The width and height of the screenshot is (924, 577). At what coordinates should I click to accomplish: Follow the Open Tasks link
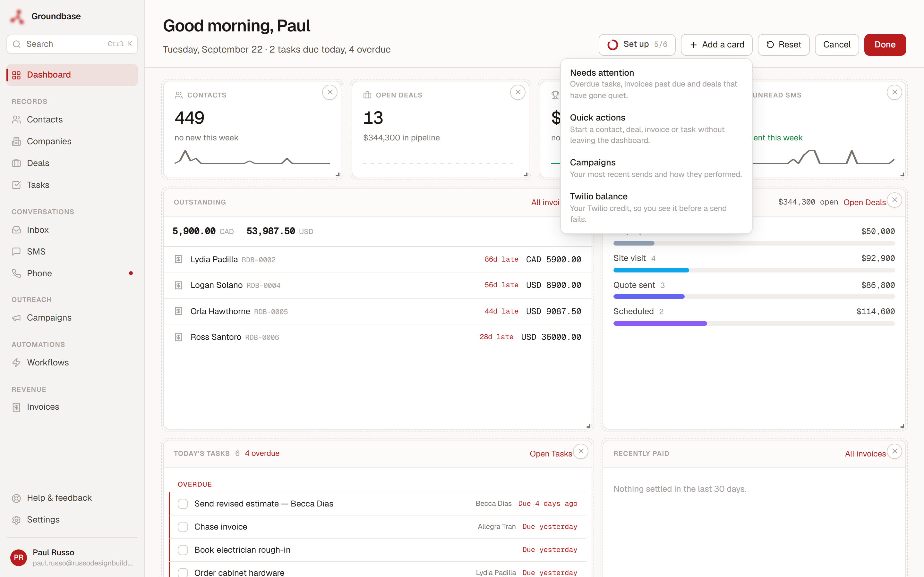[551, 454]
